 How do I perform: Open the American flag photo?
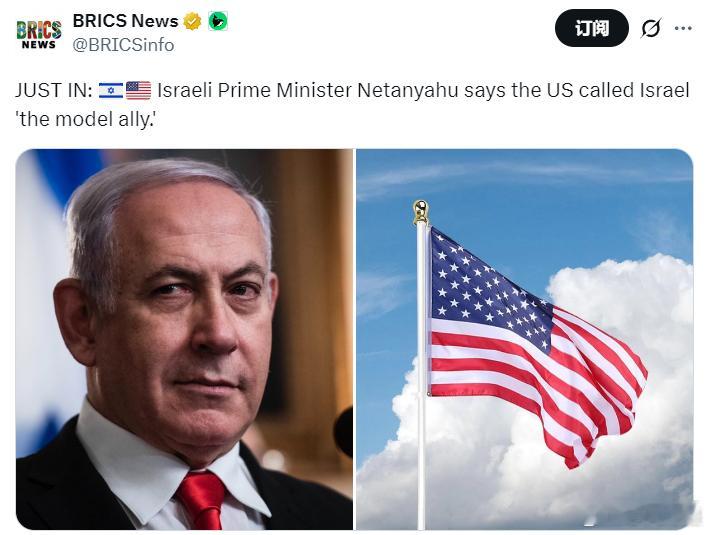point(524,339)
